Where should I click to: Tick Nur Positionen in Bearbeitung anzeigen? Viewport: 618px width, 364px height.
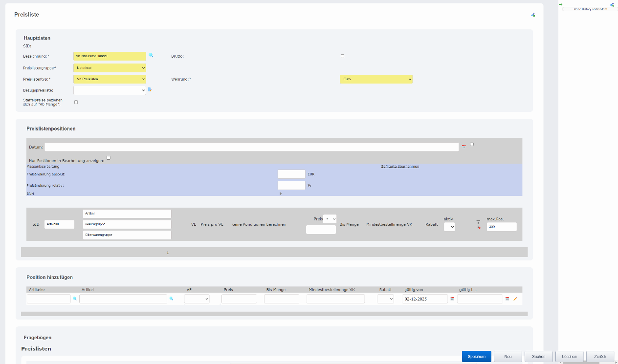tap(109, 158)
